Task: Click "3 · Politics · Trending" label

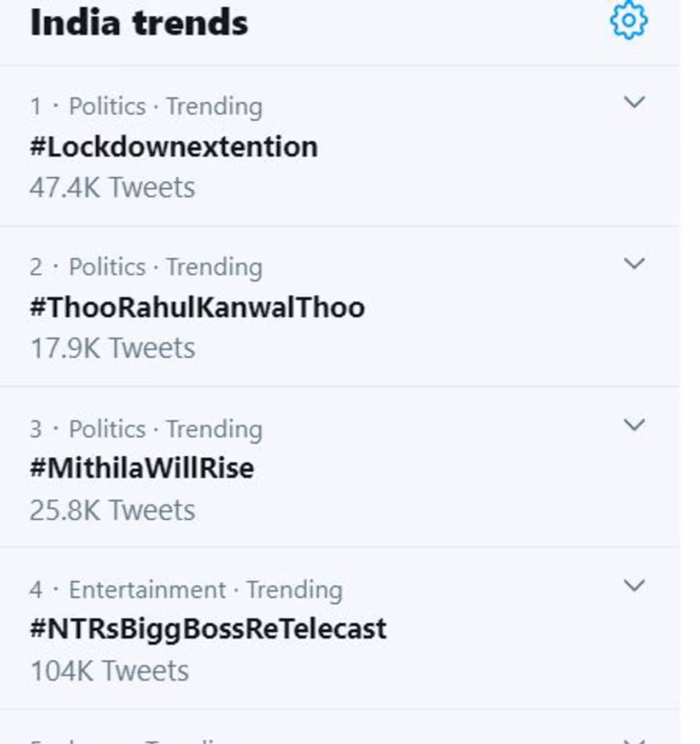Action: (x=146, y=429)
